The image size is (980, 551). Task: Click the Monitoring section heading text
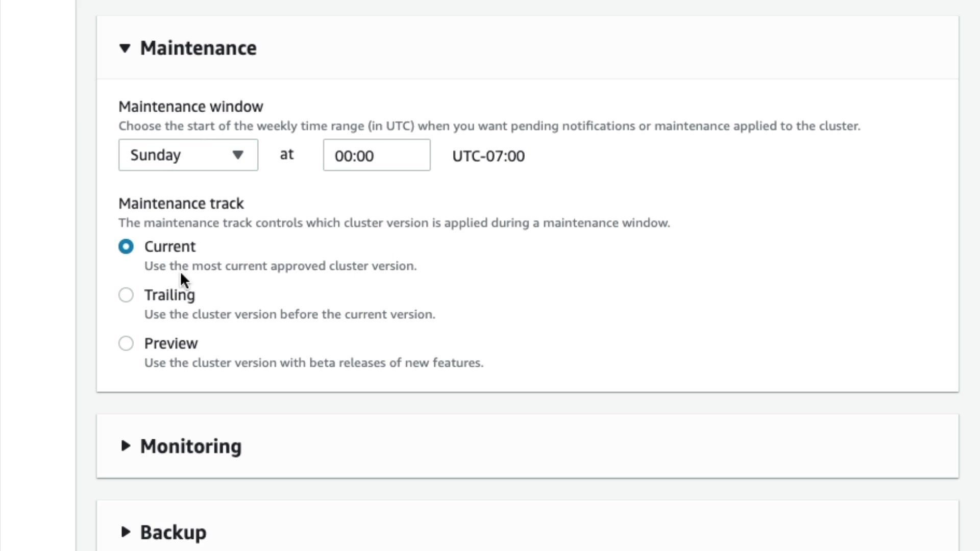(x=191, y=446)
